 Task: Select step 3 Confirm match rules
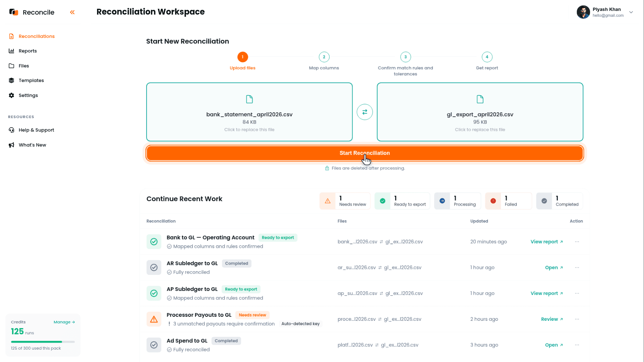406,57
